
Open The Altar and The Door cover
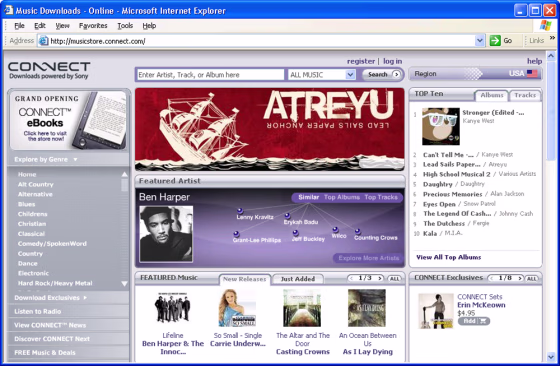coord(302,308)
